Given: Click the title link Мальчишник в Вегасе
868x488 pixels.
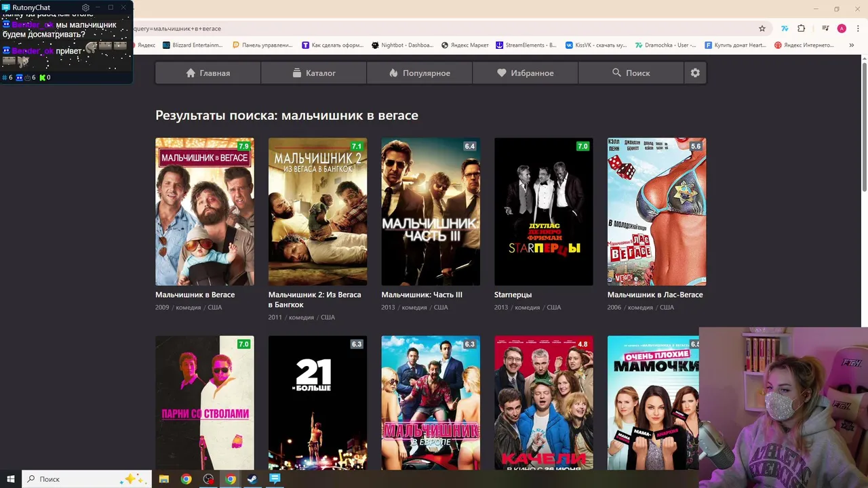Looking at the screenshot, I should coord(195,295).
